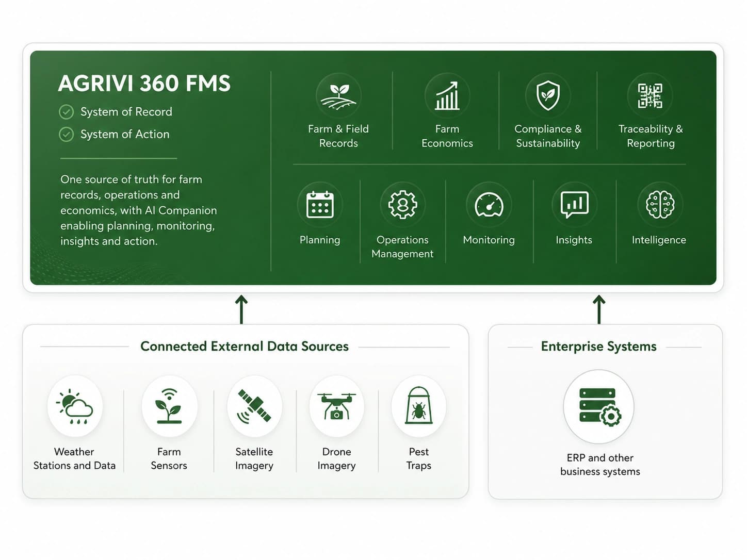Select the 'Drone Imagery' label text

pos(336,459)
